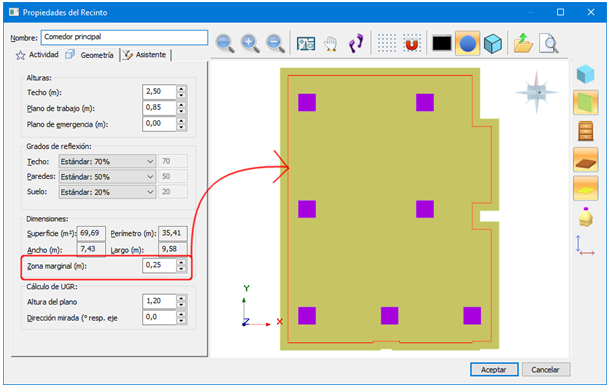Expand the Paredes reflection dropdown

point(107,177)
